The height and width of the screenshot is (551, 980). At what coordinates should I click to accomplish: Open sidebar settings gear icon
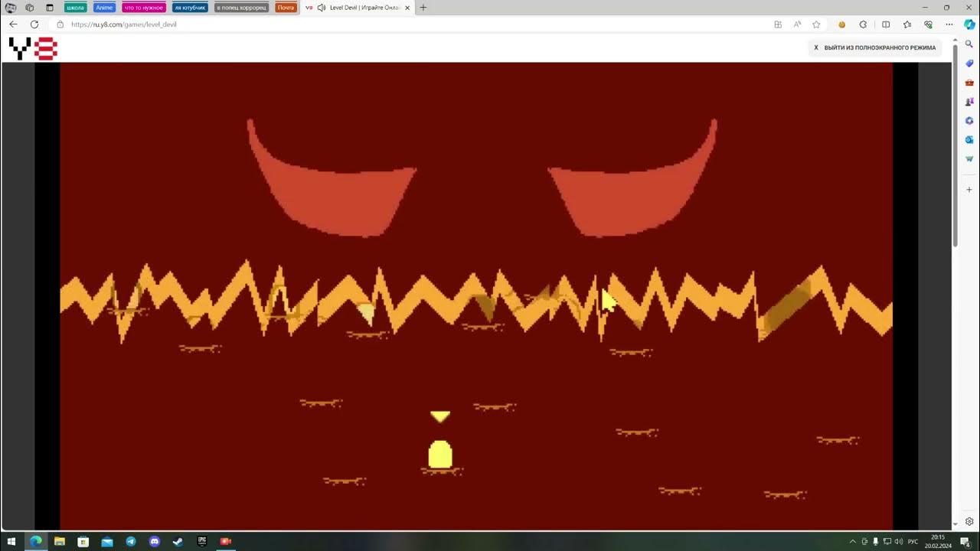tap(969, 521)
